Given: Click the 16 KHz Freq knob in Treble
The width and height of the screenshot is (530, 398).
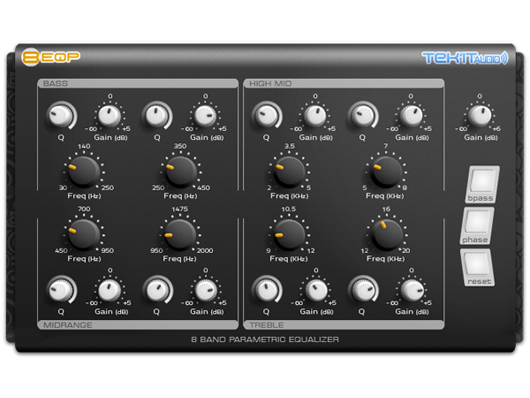Looking at the screenshot, I should pos(387,235).
